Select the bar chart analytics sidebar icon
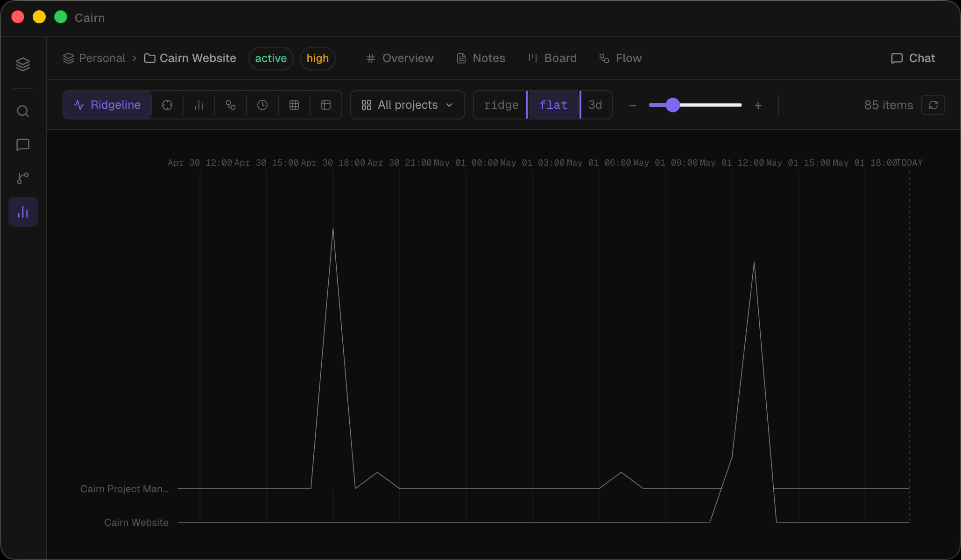Screen dimensions: 961x560 coord(23,212)
